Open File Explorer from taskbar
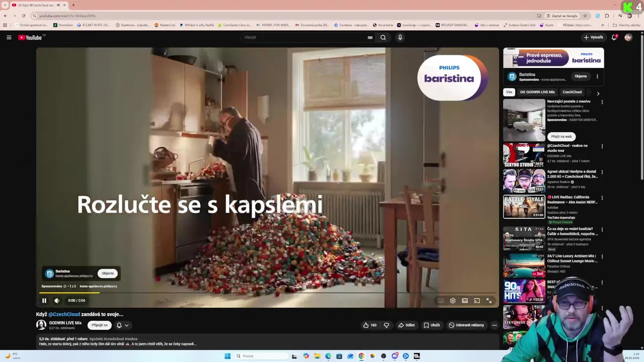Screen dimensions: 644x362 point(317,356)
